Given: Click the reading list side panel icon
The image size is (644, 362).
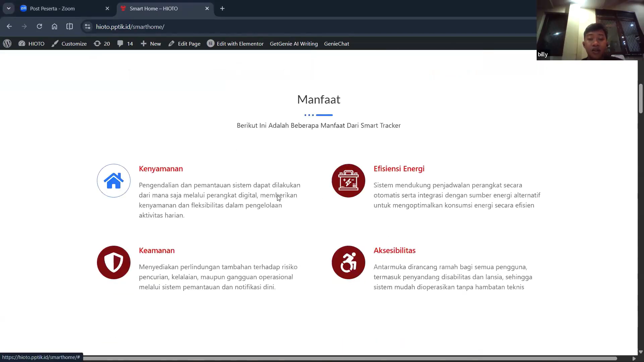Looking at the screenshot, I should pyautogui.click(x=69, y=26).
